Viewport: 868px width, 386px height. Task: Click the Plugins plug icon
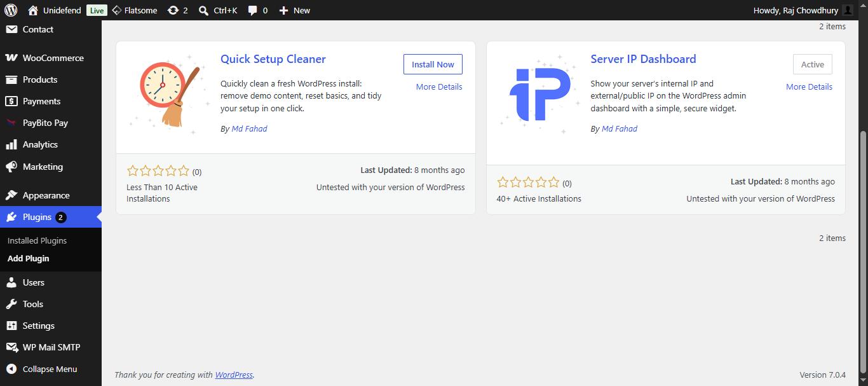coord(11,217)
